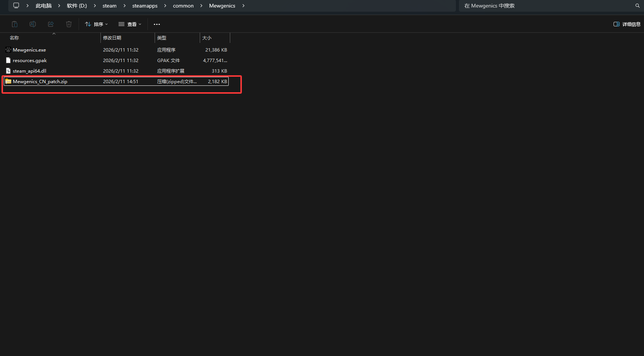Open the 查看 view dropdown
644x356 pixels.
tap(130, 24)
